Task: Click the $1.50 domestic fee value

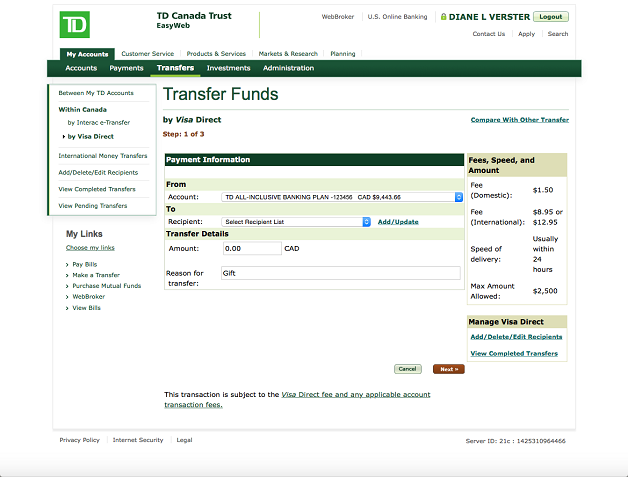Action: click(543, 190)
